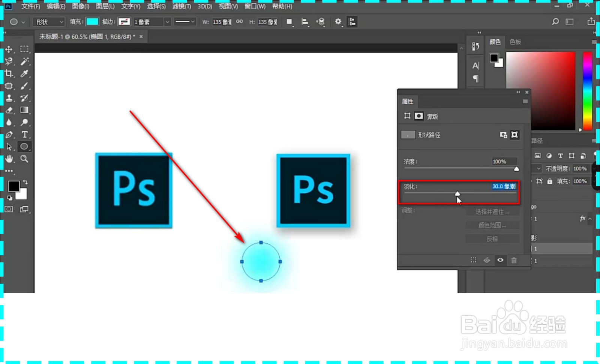Click the feather value field

pyautogui.click(x=504, y=186)
